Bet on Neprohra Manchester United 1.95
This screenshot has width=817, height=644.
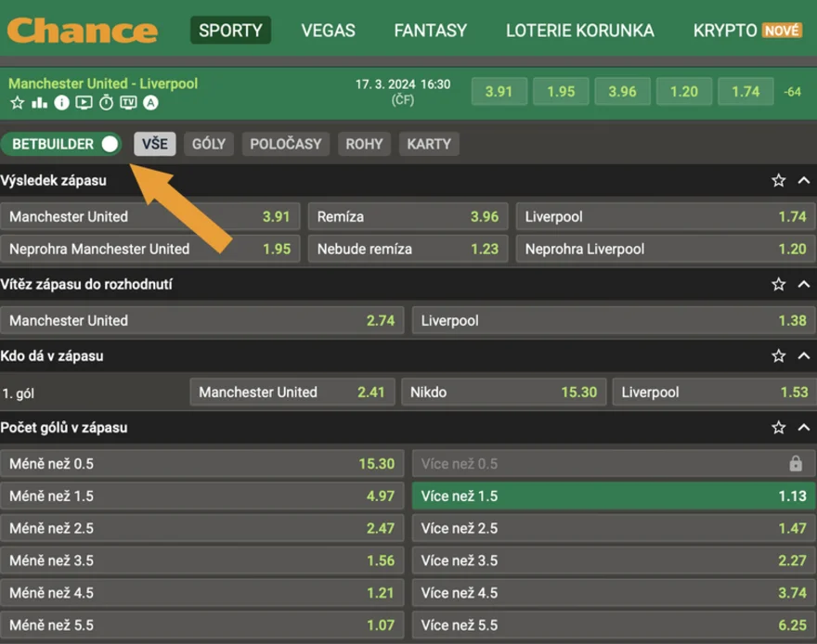coord(150,249)
